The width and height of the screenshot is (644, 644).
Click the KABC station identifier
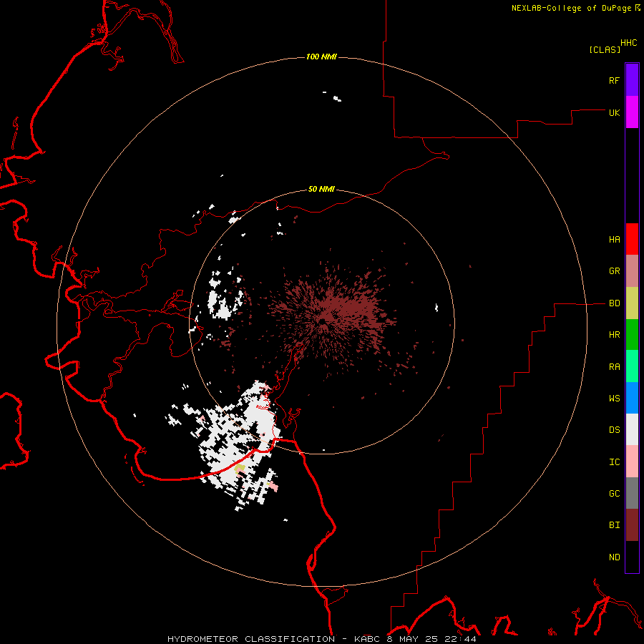pos(367,639)
